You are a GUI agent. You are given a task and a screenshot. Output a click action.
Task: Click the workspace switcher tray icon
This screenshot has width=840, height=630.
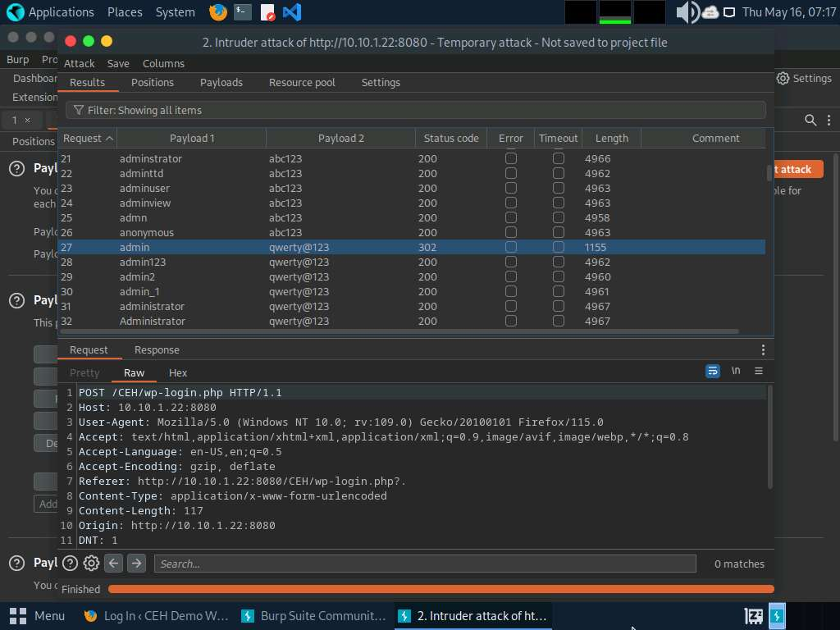click(x=753, y=616)
